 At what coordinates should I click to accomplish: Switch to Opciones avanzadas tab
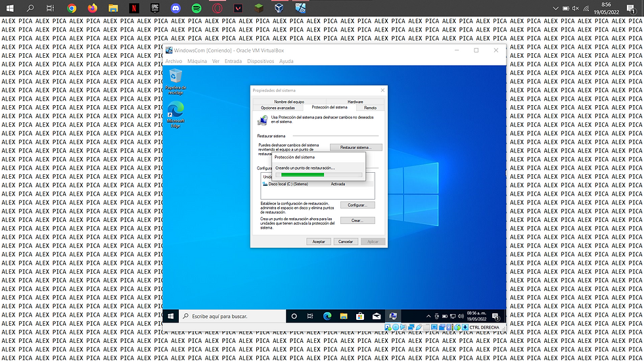click(x=277, y=108)
